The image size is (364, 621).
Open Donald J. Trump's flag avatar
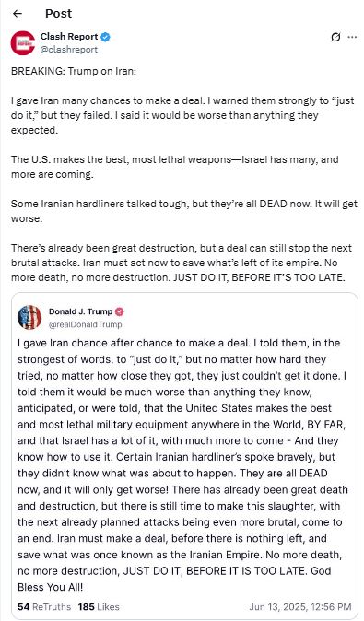coord(29,317)
